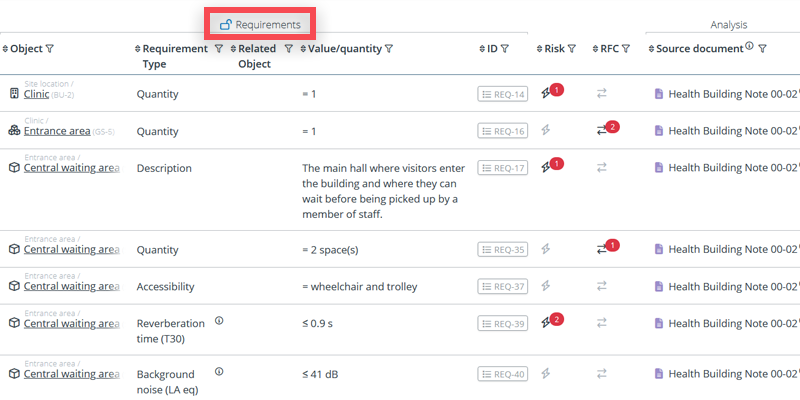Image resolution: width=800 pixels, height=400 pixels.
Task: Open the Requirement Type filter
Action: pos(218,48)
